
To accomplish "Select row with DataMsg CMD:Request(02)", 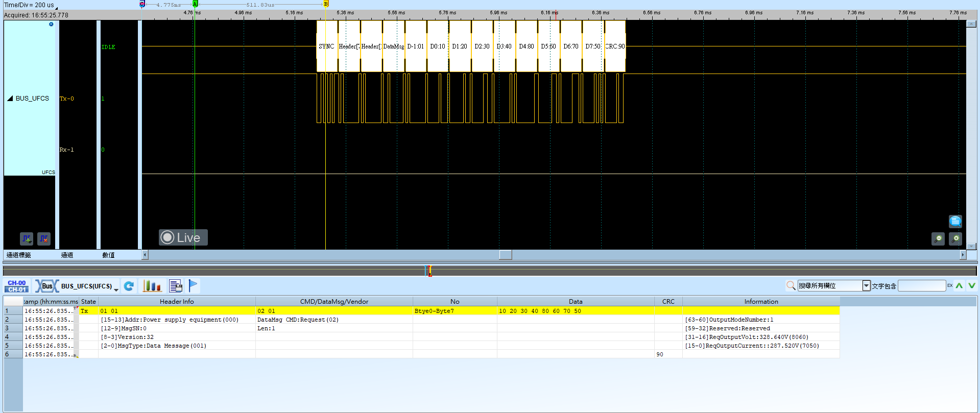I will 421,320.
